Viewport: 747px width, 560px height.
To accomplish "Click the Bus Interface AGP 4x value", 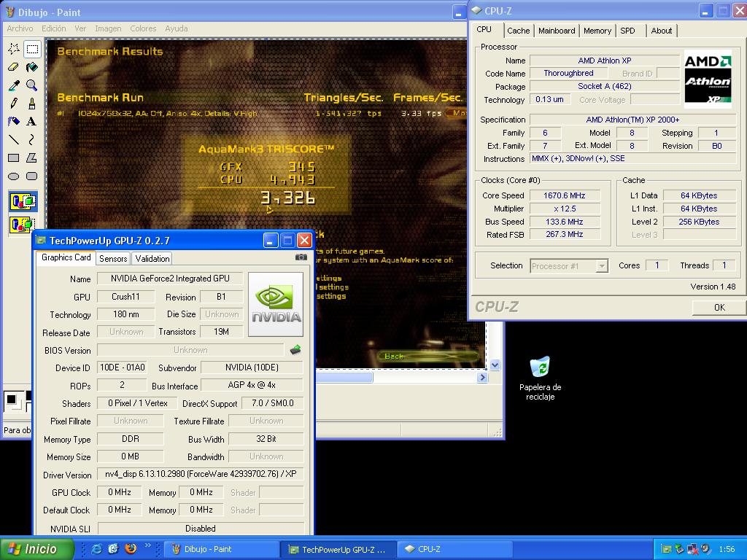I will click(252, 385).
